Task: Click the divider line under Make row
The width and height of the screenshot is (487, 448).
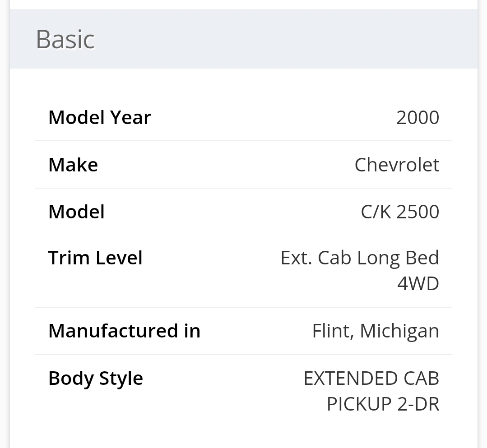Action: tap(244, 188)
